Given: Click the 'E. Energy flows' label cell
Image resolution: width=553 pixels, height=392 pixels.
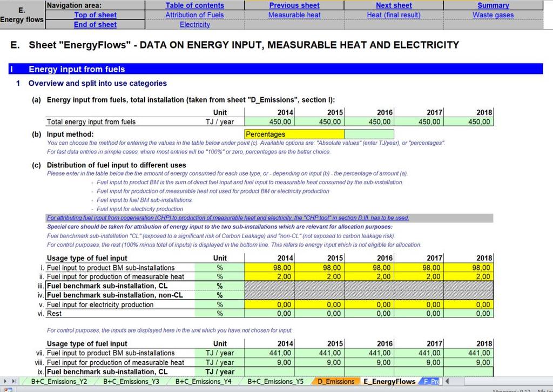Looking at the screenshot, I should [22, 15].
